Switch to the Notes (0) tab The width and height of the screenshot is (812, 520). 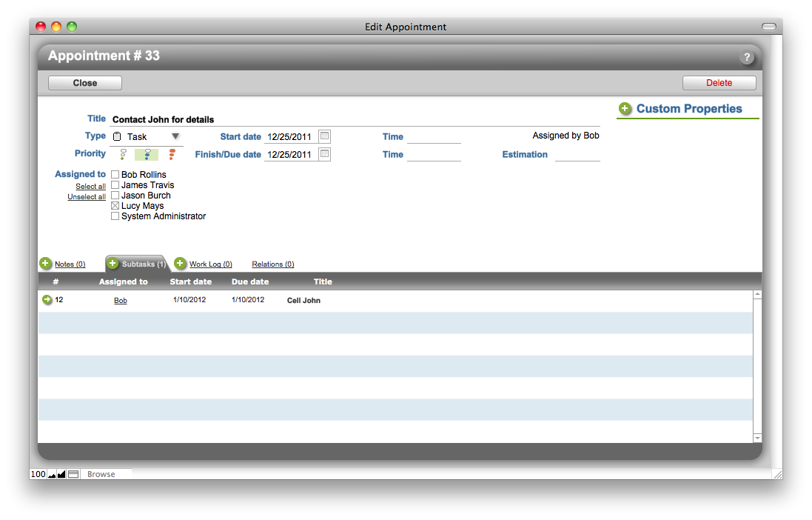70,264
